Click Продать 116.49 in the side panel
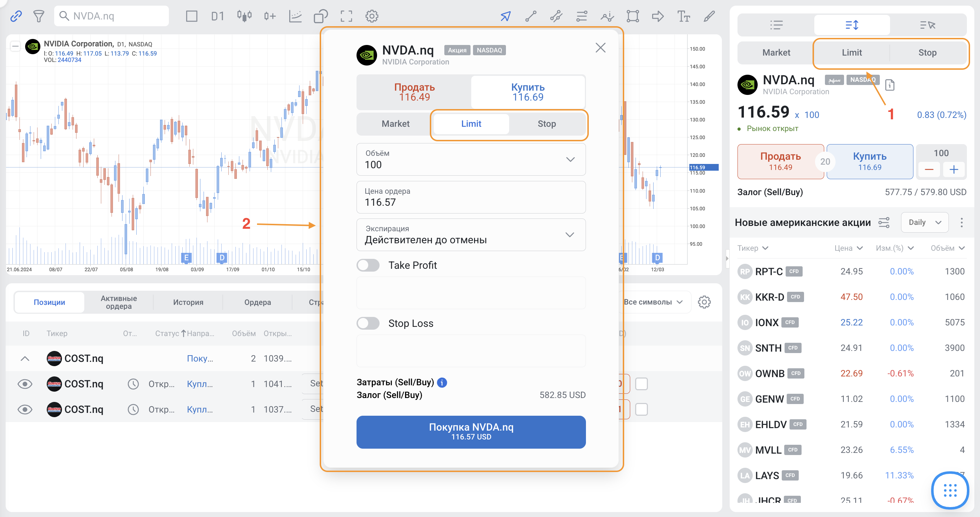The height and width of the screenshot is (517, 980). pos(780,161)
